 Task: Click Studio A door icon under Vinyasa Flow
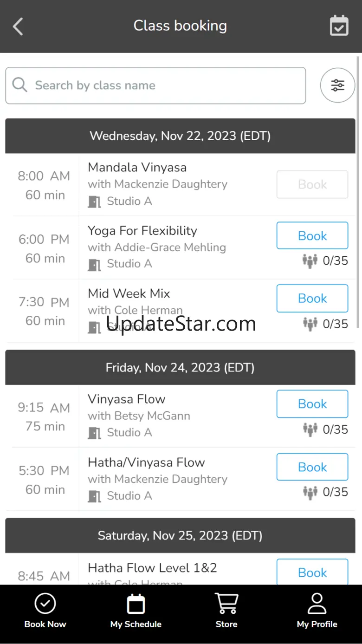(x=95, y=433)
